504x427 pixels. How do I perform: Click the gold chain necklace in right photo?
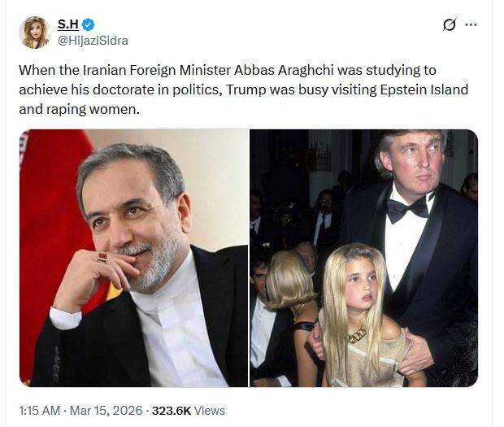pos(355,335)
